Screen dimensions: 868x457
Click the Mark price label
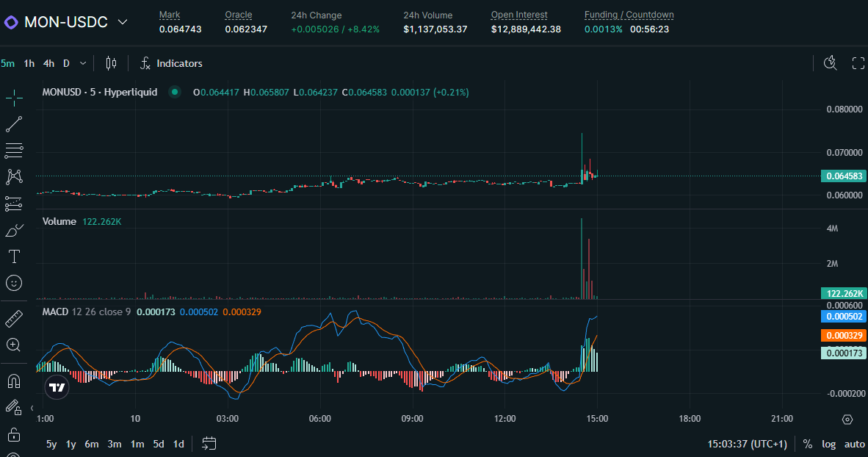pyautogui.click(x=170, y=15)
